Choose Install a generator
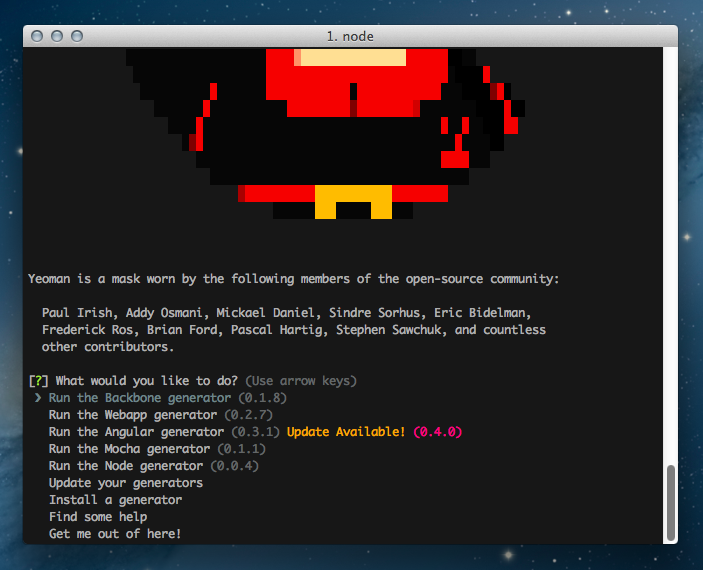The width and height of the screenshot is (703, 570). click(x=115, y=500)
